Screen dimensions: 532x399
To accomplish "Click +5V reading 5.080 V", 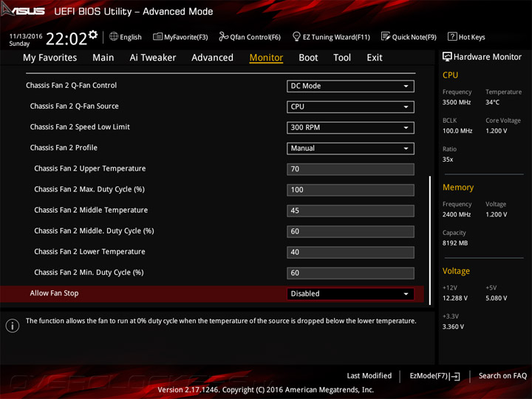I will [x=497, y=299].
